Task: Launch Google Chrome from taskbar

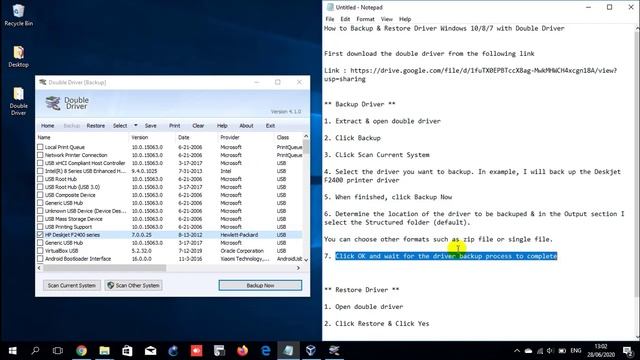Action: tap(82, 351)
